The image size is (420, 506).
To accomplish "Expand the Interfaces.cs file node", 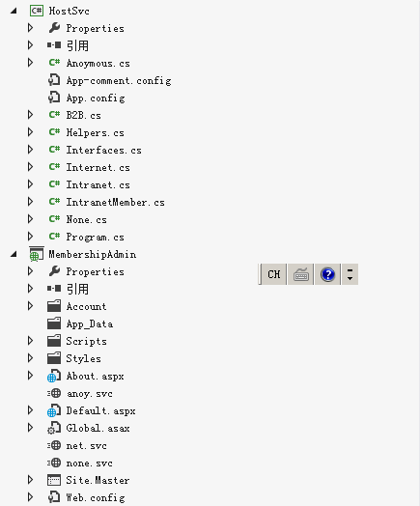I will click(30, 150).
